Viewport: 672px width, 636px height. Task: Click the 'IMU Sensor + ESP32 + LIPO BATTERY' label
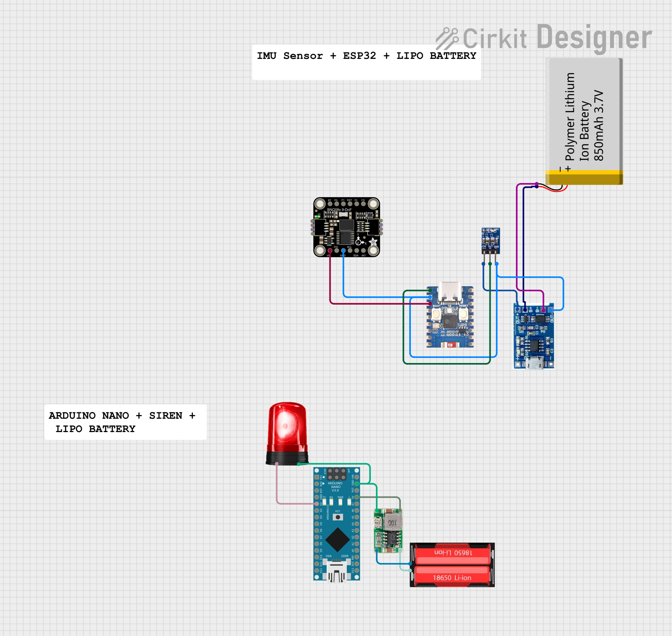[366, 56]
